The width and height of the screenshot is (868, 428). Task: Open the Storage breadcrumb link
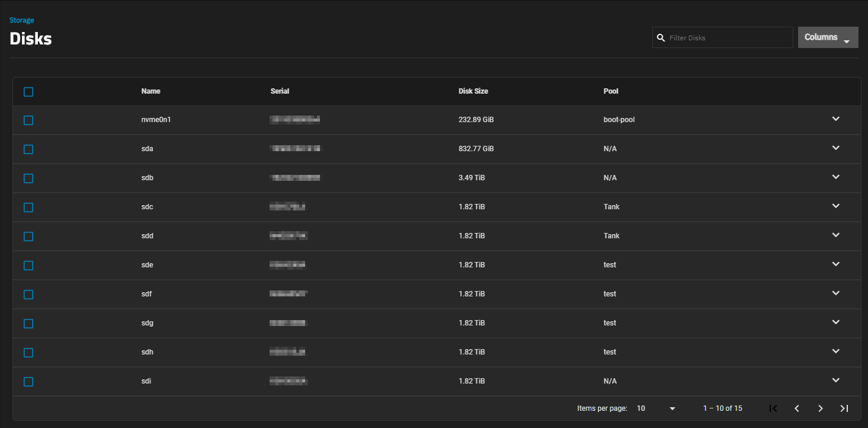pyautogui.click(x=21, y=20)
